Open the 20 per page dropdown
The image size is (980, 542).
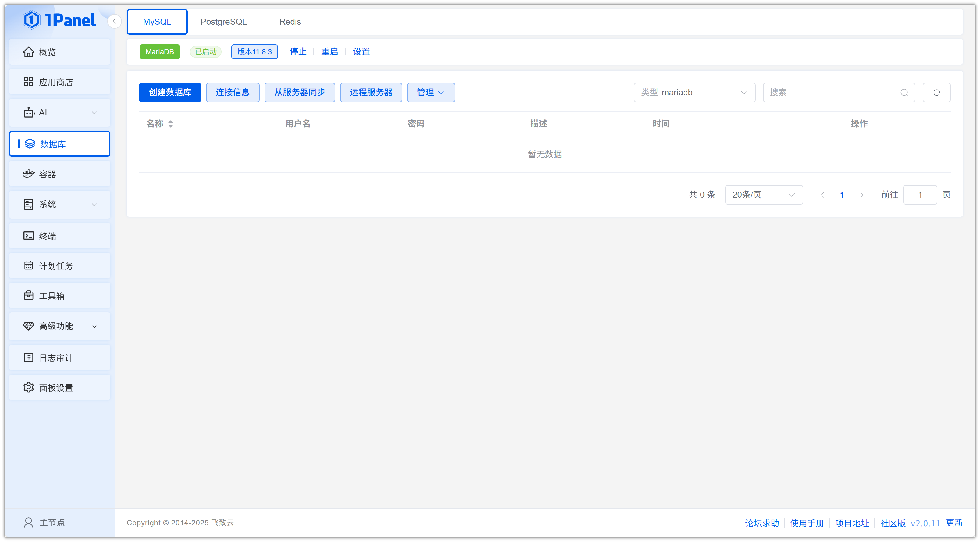(x=764, y=195)
